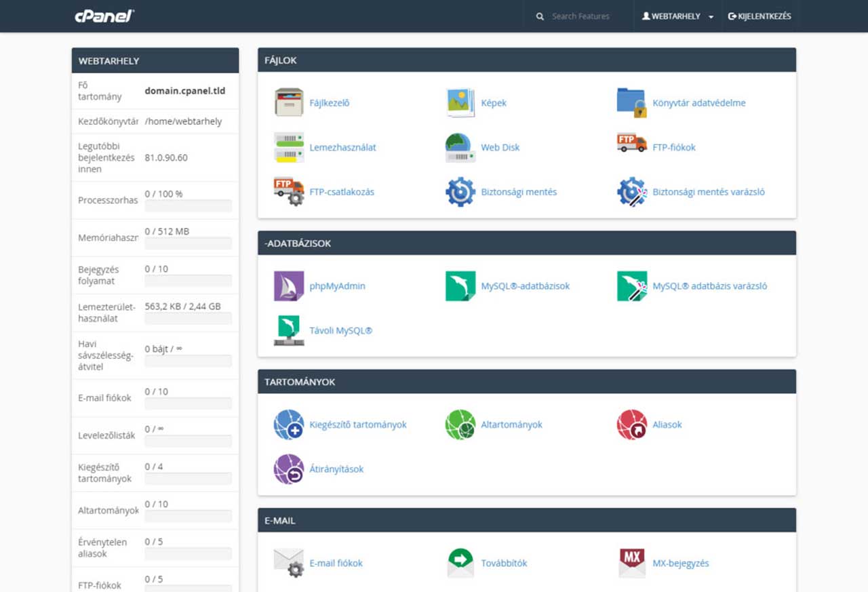This screenshot has height=592, width=868.
Task: Click the Biztonsági mentés gear icon
Action: tap(460, 192)
